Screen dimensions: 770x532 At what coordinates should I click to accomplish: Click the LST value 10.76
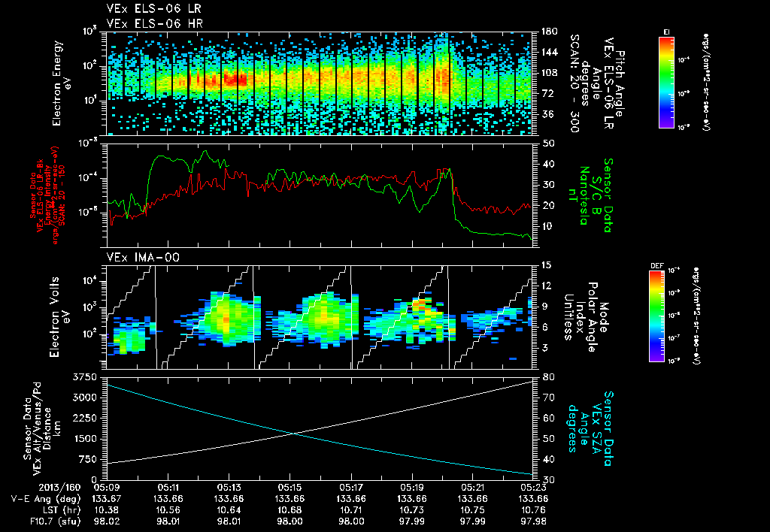pyautogui.click(x=534, y=510)
